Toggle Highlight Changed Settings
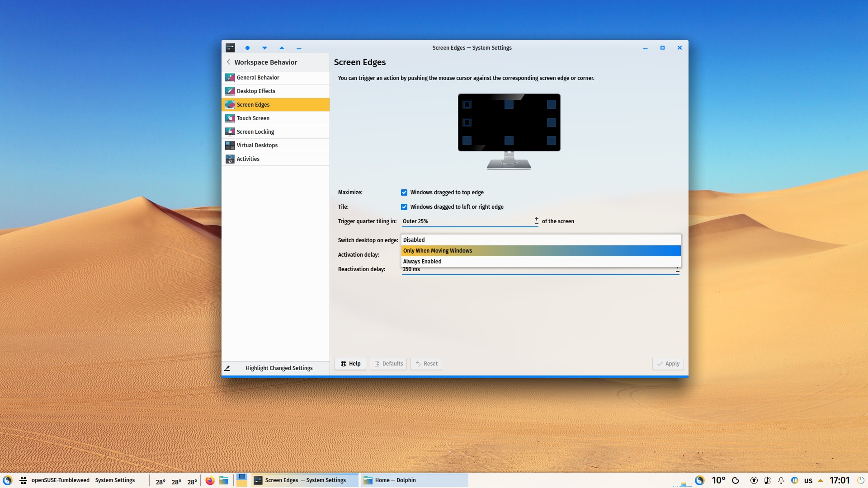 pos(276,368)
